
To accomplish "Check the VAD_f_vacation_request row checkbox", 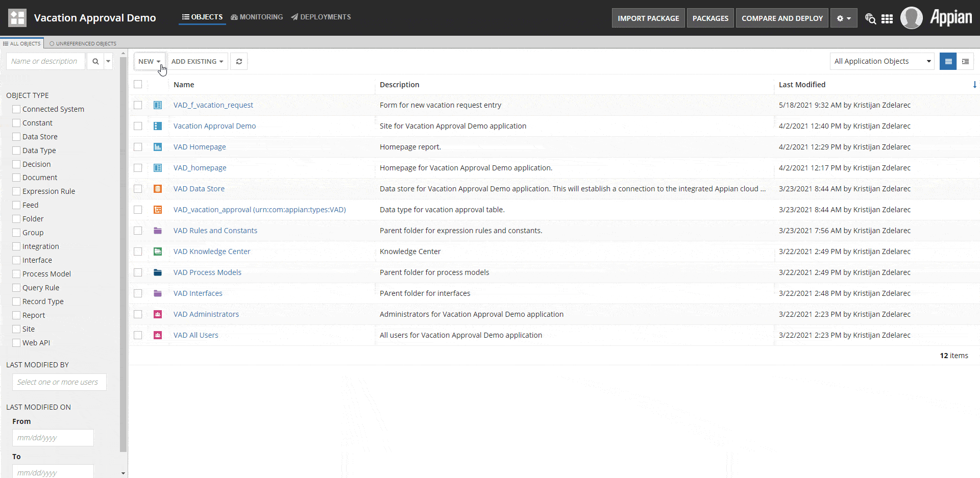I will [x=138, y=105].
